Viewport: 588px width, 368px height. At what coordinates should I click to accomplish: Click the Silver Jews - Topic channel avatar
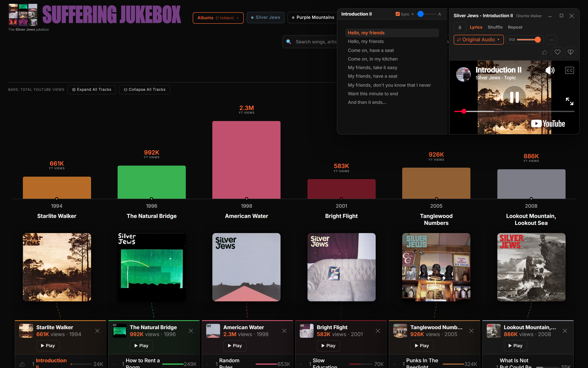(463, 74)
